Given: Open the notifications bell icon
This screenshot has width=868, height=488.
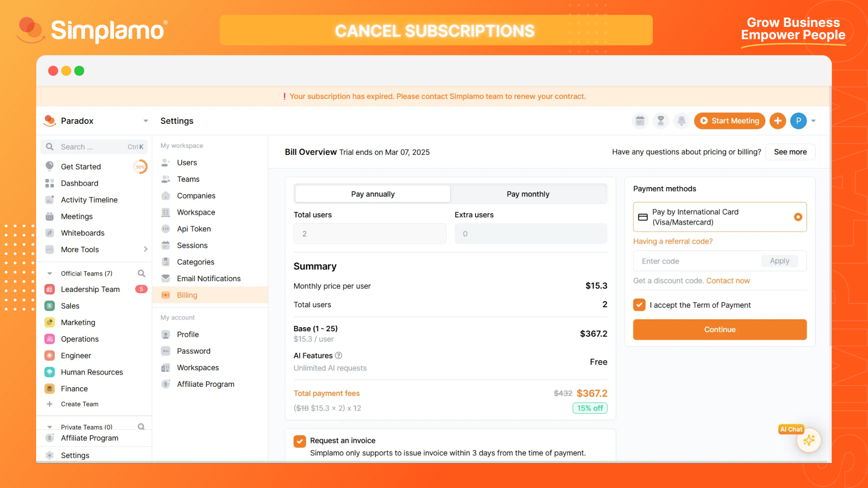Looking at the screenshot, I should point(681,121).
